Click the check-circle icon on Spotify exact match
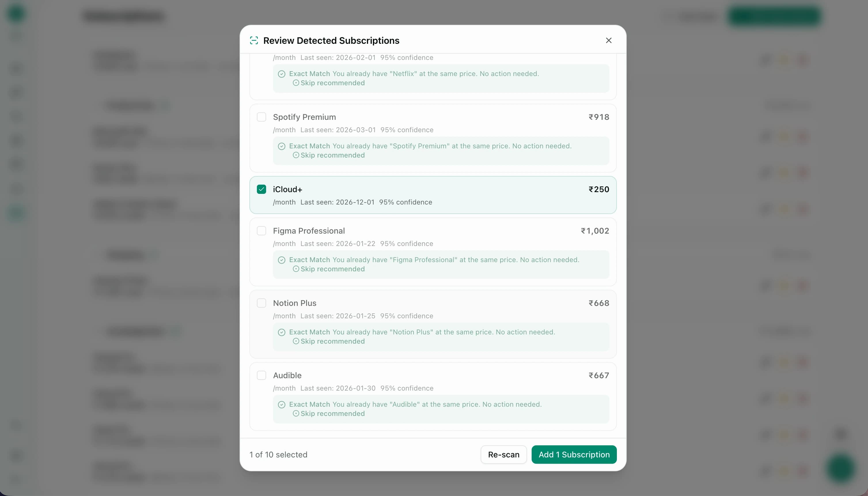 (x=282, y=146)
